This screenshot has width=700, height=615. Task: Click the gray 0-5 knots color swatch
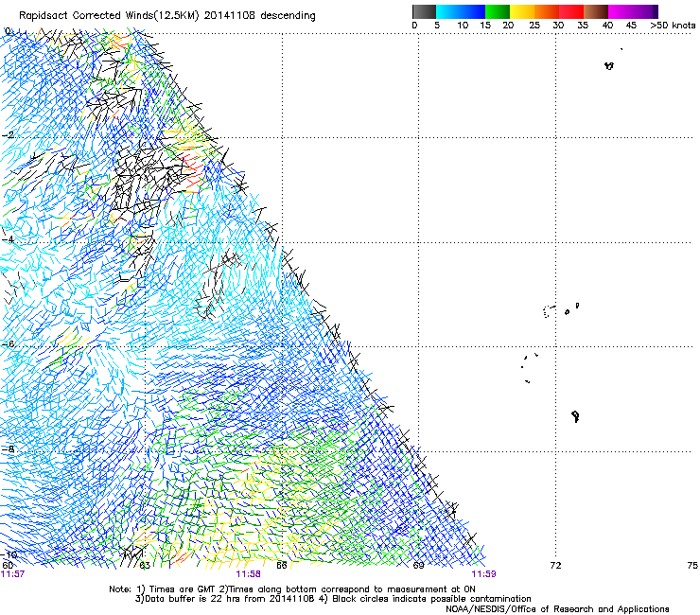pyautogui.click(x=424, y=11)
